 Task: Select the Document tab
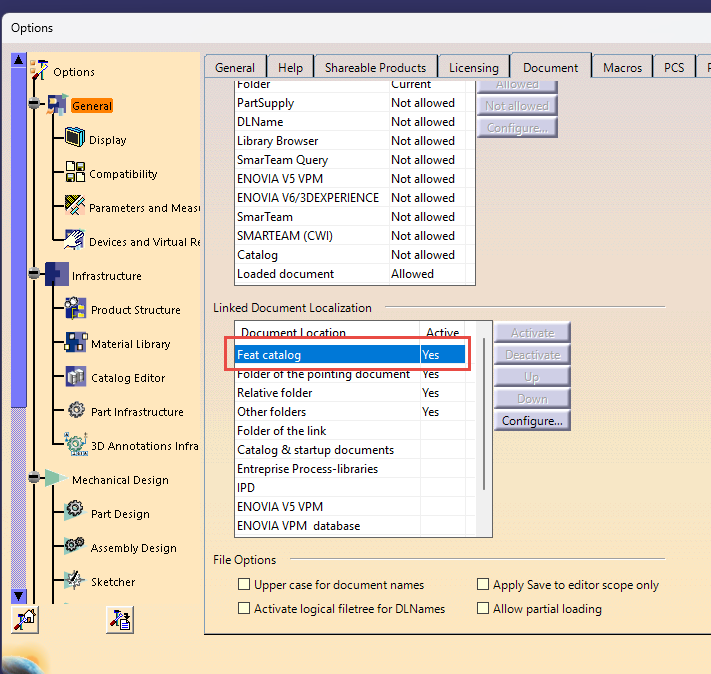(x=550, y=67)
